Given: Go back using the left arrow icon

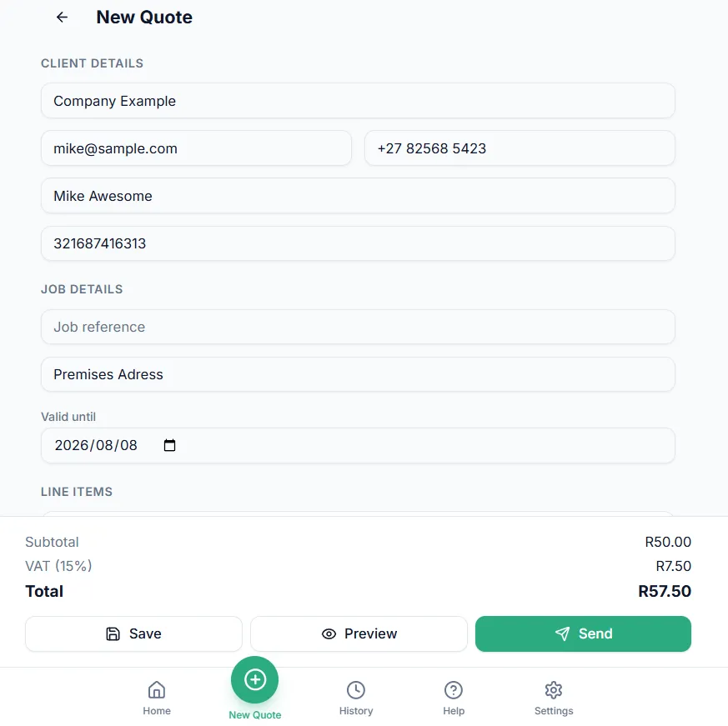Looking at the screenshot, I should pyautogui.click(x=62, y=18).
